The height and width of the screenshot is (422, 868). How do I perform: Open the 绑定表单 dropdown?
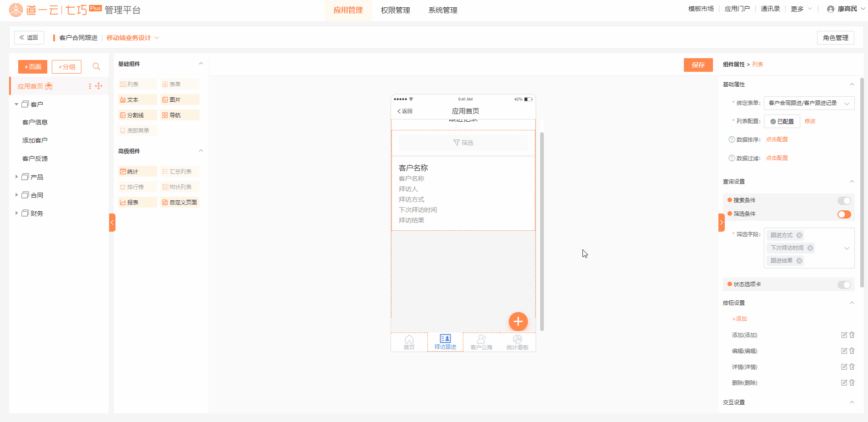point(809,103)
